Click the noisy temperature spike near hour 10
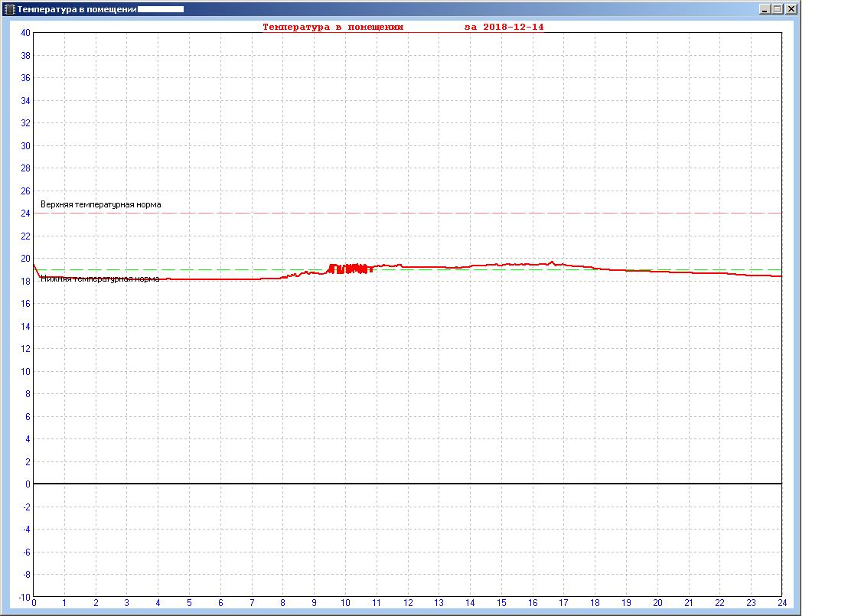Viewport: 861px width, 616px height. [x=351, y=269]
